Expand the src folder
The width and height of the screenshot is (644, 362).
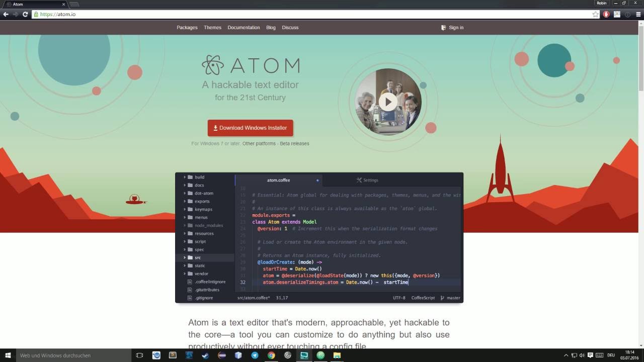pyautogui.click(x=185, y=257)
